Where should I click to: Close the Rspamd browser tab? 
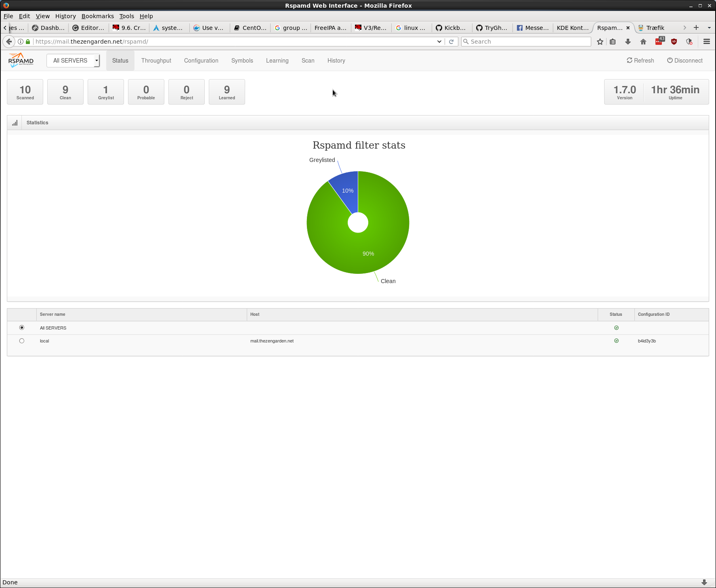tap(628, 28)
